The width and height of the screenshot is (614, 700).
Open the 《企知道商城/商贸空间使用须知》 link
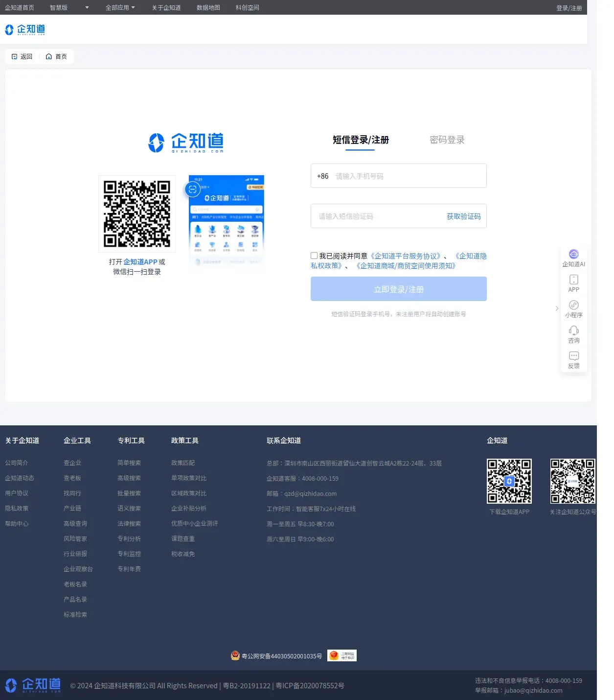[406, 266]
